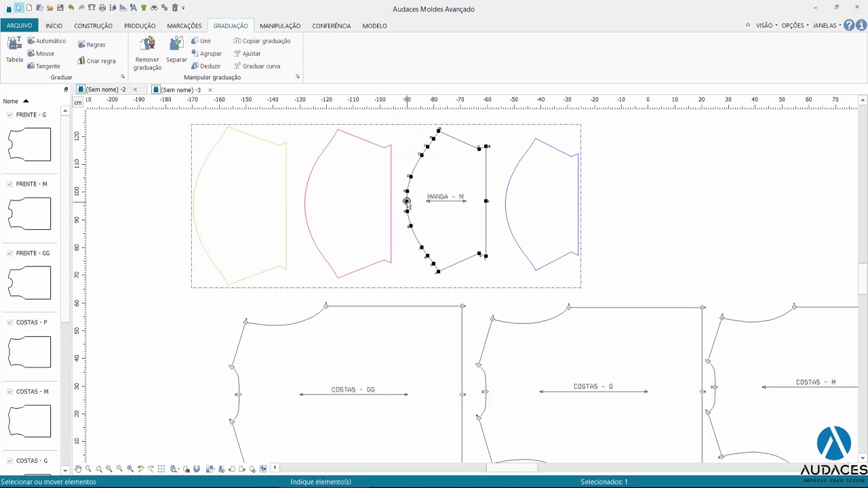Switch to the MODELO ribbon tab
The height and width of the screenshot is (488, 868).
tap(374, 26)
